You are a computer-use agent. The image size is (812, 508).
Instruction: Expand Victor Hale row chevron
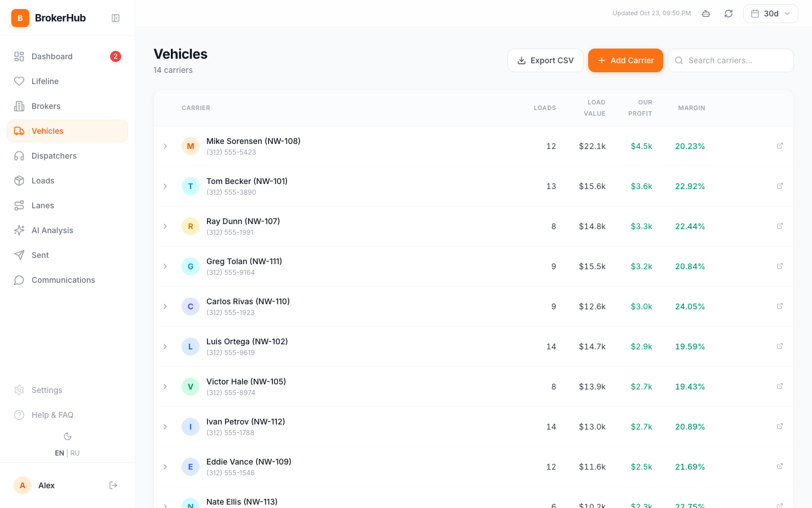tap(165, 387)
